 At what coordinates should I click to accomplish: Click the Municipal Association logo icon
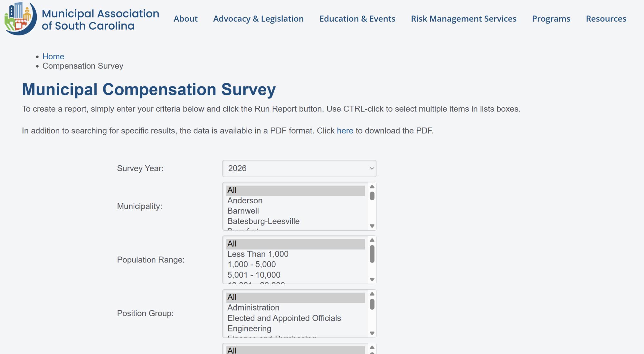(21, 18)
